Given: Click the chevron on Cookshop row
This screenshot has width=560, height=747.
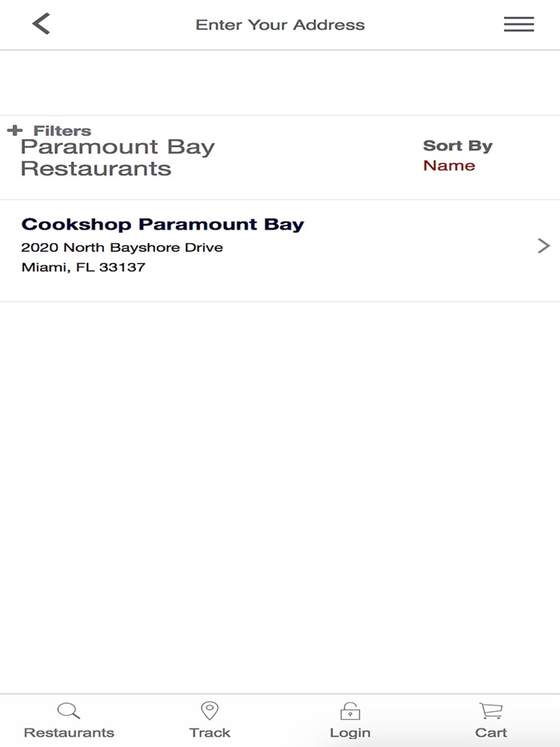Looking at the screenshot, I should (544, 246).
